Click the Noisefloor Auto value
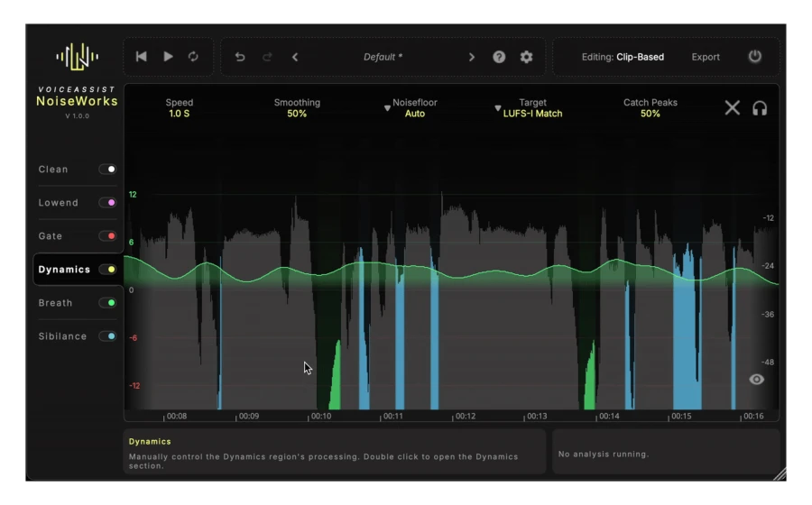812x505 pixels. (414, 114)
